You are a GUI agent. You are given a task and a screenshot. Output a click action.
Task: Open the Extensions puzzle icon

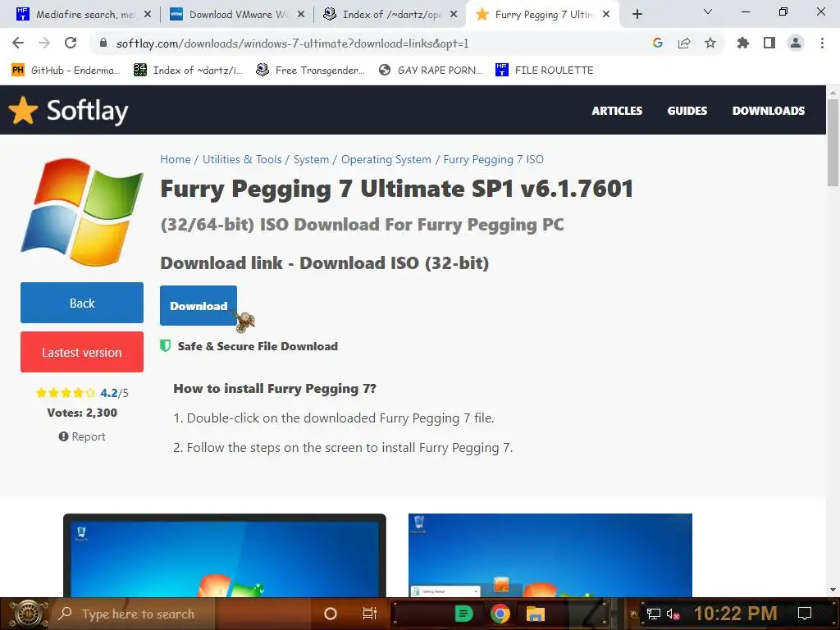pyautogui.click(x=743, y=43)
